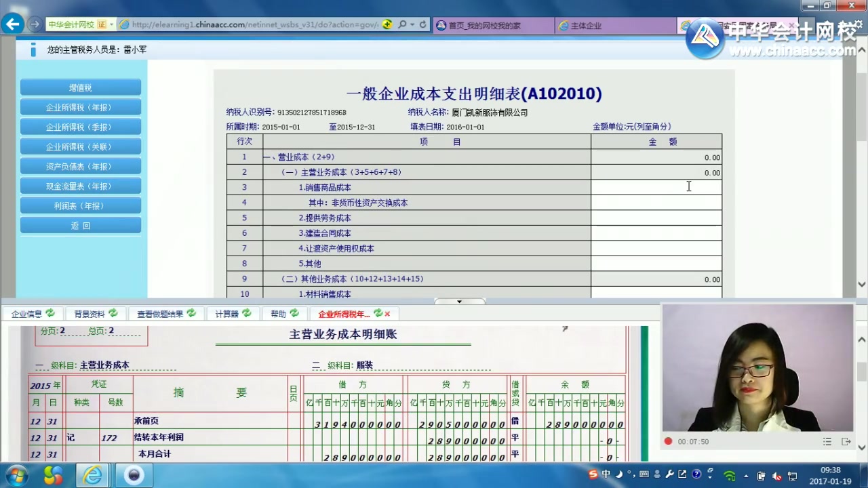Open Internet Explorer from taskbar
This screenshot has width=868, height=488.
click(x=92, y=475)
